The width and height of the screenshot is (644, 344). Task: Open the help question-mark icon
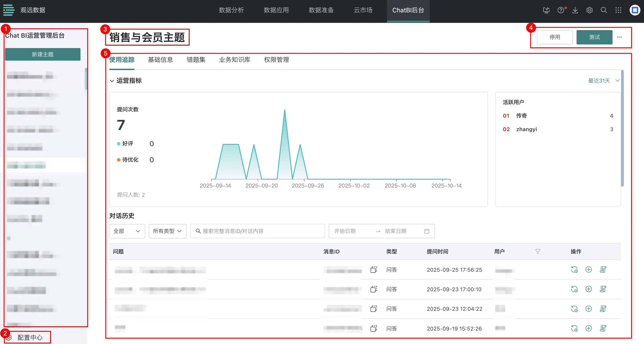561,10
